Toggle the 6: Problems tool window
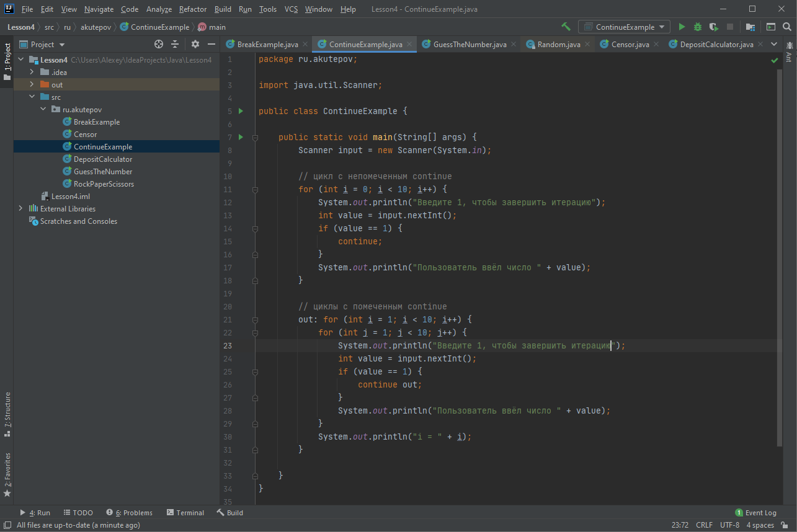 pyautogui.click(x=129, y=513)
